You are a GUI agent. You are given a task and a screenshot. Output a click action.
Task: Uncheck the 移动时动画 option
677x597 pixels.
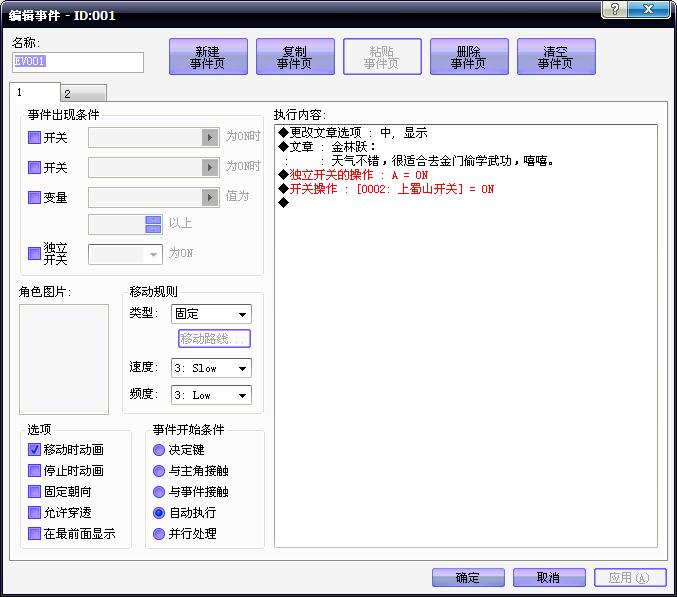[x=34, y=449]
